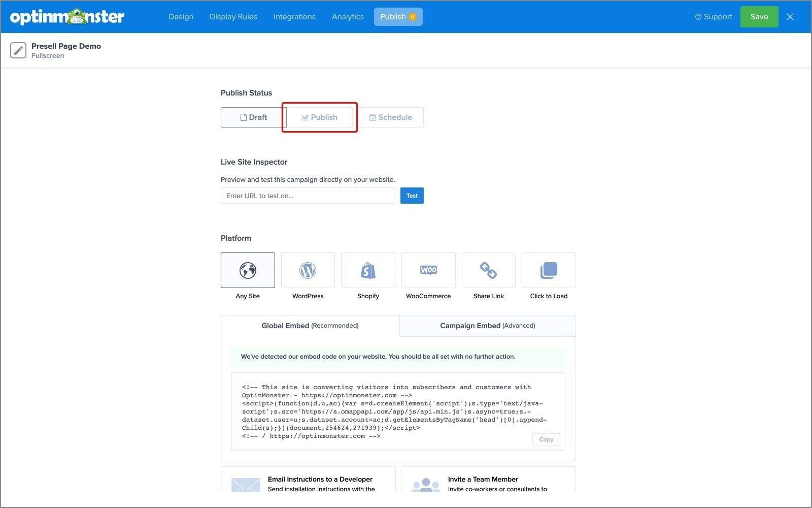Open the Design tab
The image size is (812, 508).
tap(181, 17)
